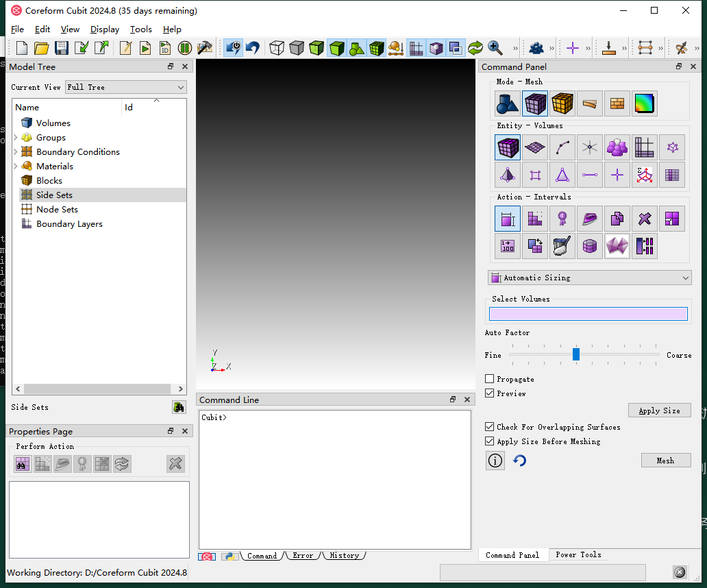Uncheck the Preview checkbox

click(489, 393)
